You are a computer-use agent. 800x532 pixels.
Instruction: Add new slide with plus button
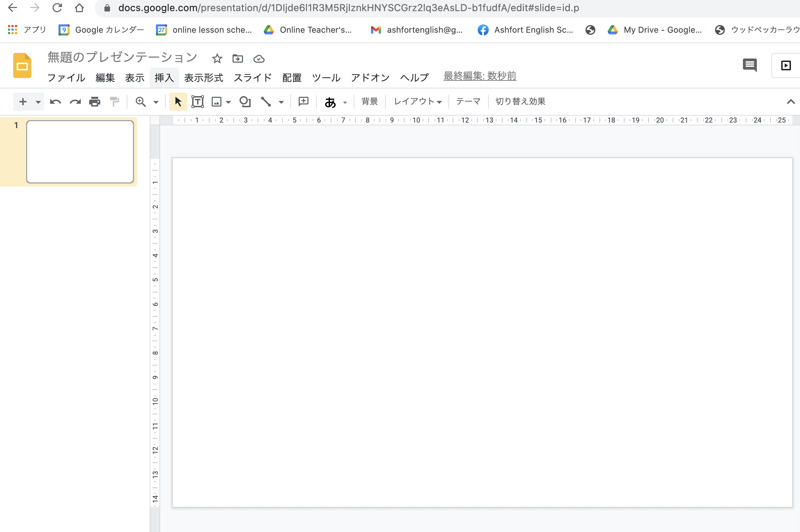point(23,102)
